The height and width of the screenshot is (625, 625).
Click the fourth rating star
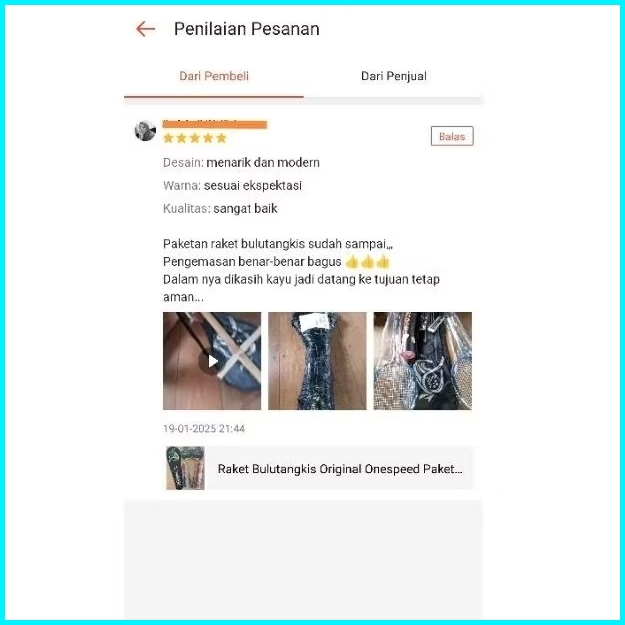[208, 138]
